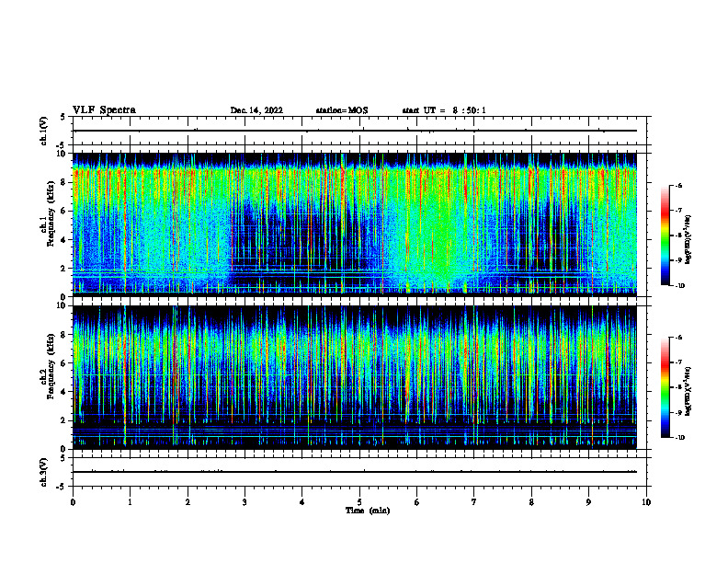Click the 'VLF Spectra' title text
Viewport: 728px width, 563px height.
point(104,110)
